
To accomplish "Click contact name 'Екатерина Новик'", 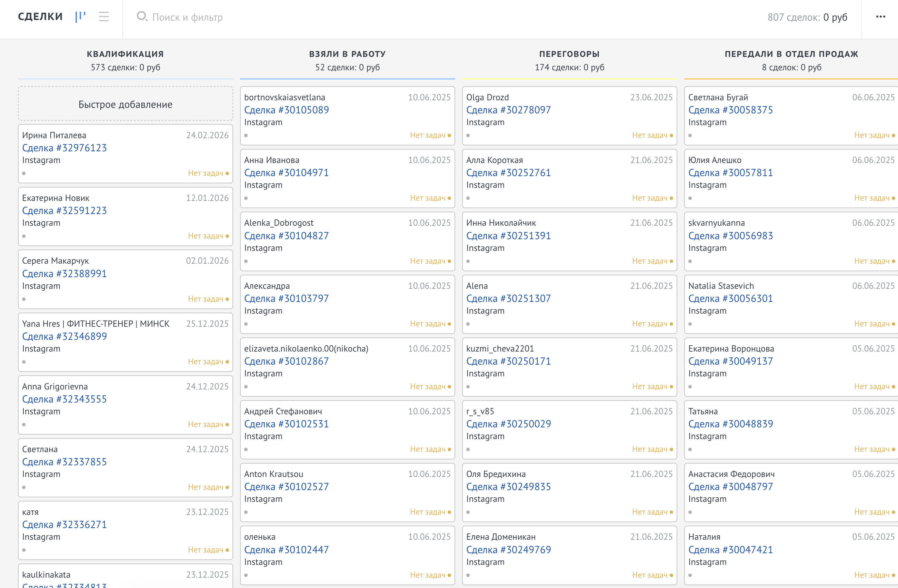I will (56, 198).
